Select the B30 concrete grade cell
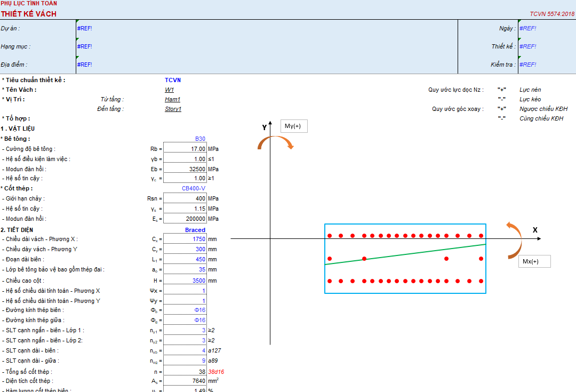This screenshot has height=392, width=576. click(185, 139)
